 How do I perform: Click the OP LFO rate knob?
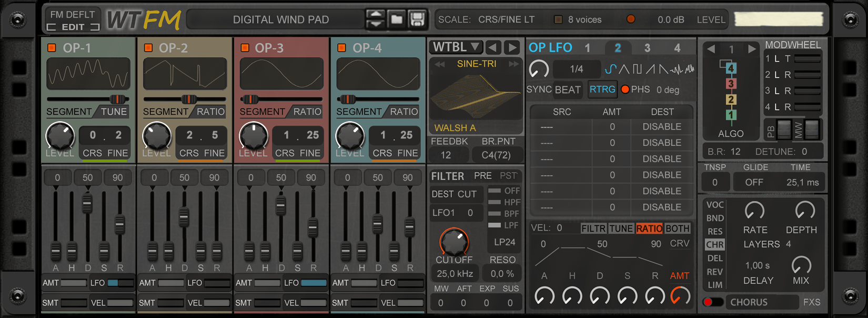point(539,69)
